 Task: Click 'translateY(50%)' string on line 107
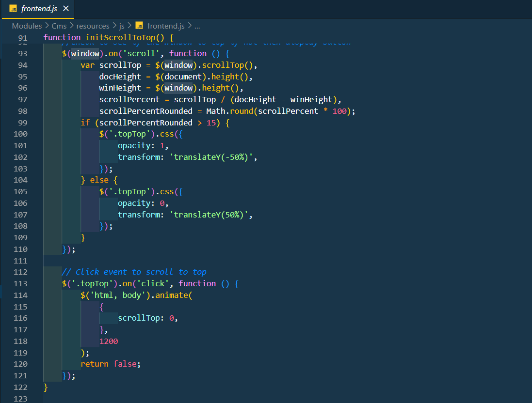click(x=209, y=215)
